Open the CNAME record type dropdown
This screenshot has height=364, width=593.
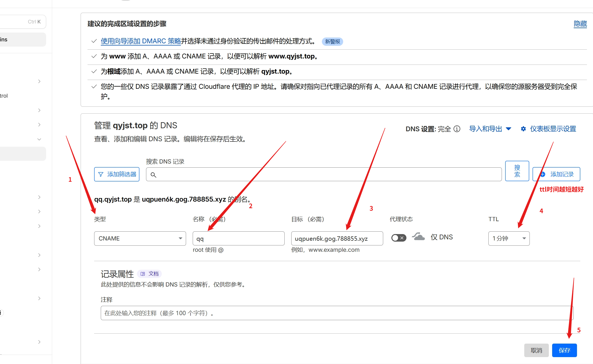[140, 239]
